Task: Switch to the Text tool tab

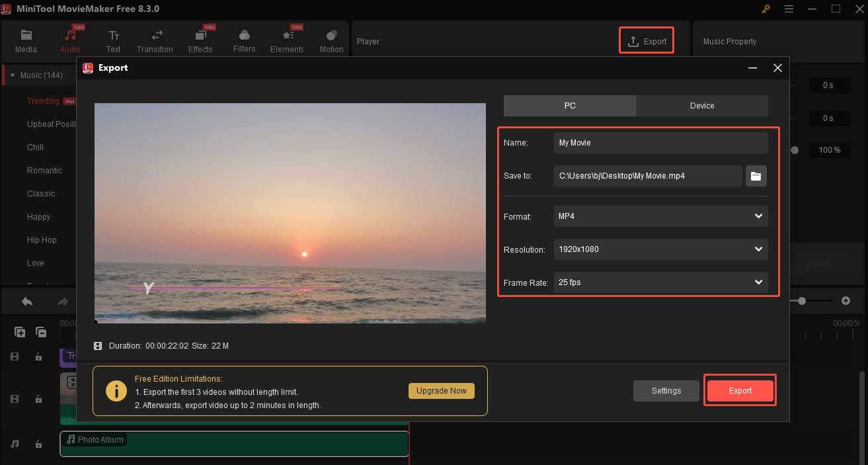Action: (x=114, y=41)
